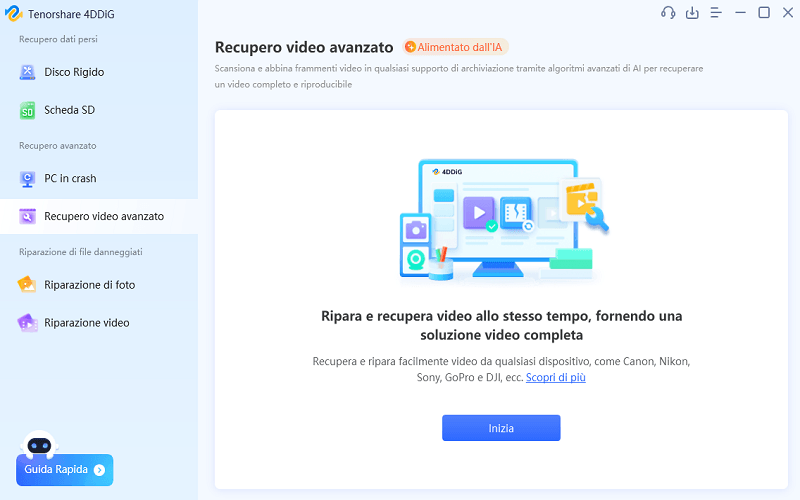Minimize the 4DDiG window
This screenshot has width=800, height=500.
(x=740, y=13)
